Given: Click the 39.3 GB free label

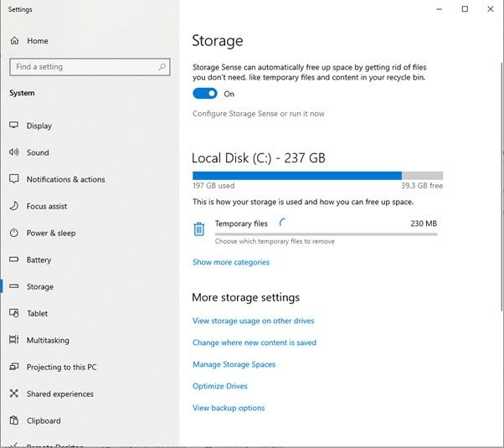Looking at the screenshot, I should pos(422,186).
